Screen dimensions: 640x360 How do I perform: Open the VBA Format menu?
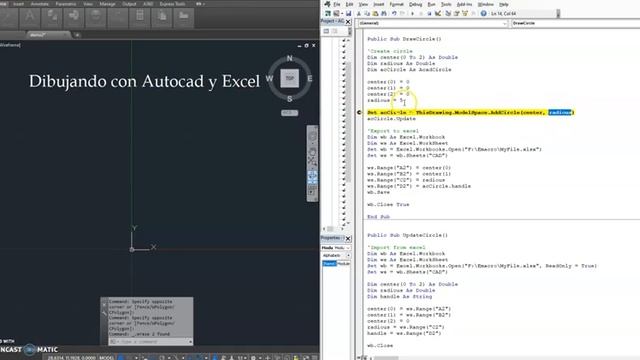[x=396, y=4]
